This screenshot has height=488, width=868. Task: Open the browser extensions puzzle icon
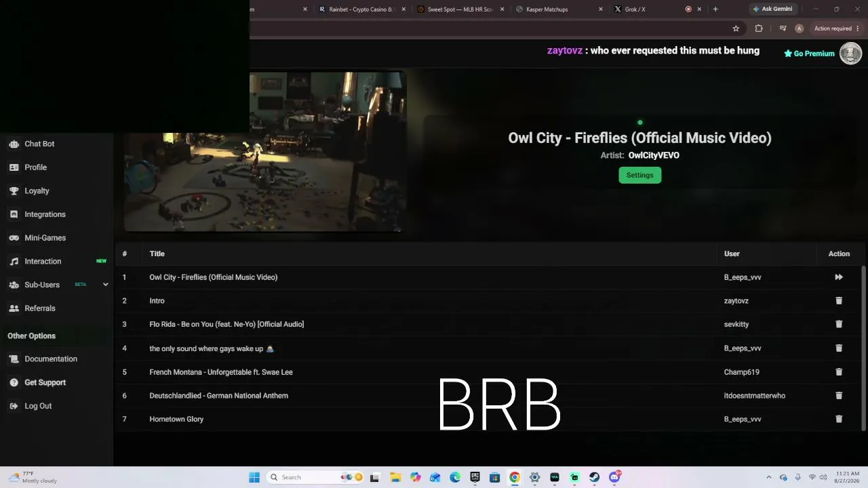(x=759, y=28)
